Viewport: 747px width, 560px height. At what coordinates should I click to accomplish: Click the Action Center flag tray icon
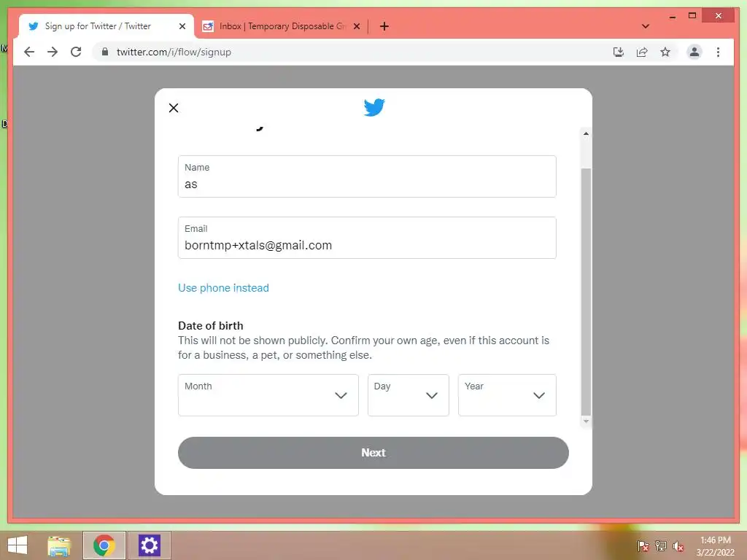point(643,545)
